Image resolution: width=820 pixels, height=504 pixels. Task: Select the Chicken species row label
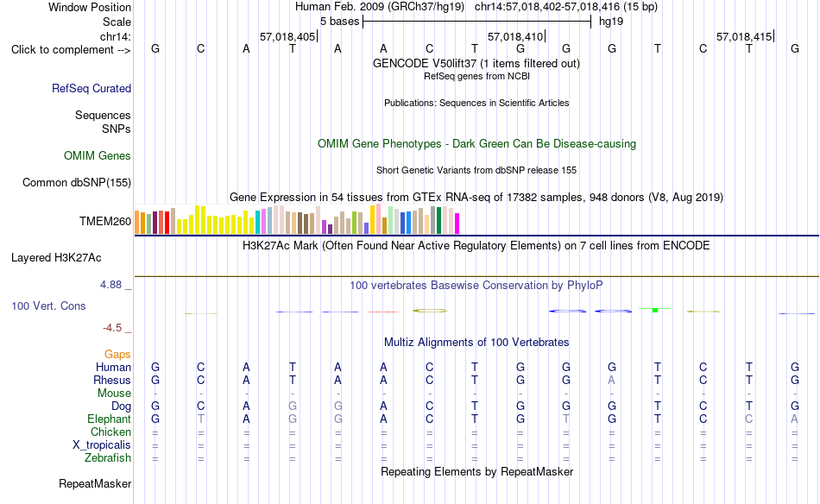point(110,432)
